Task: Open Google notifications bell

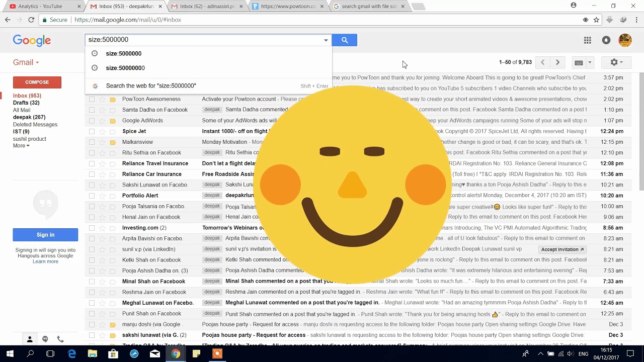Action: [x=606, y=40]
